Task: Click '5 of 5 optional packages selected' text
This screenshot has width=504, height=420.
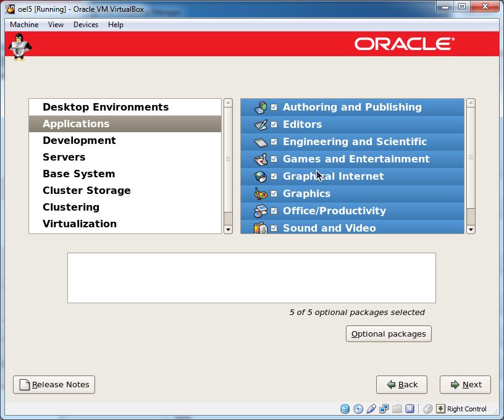Action: [x=357, y=313]
